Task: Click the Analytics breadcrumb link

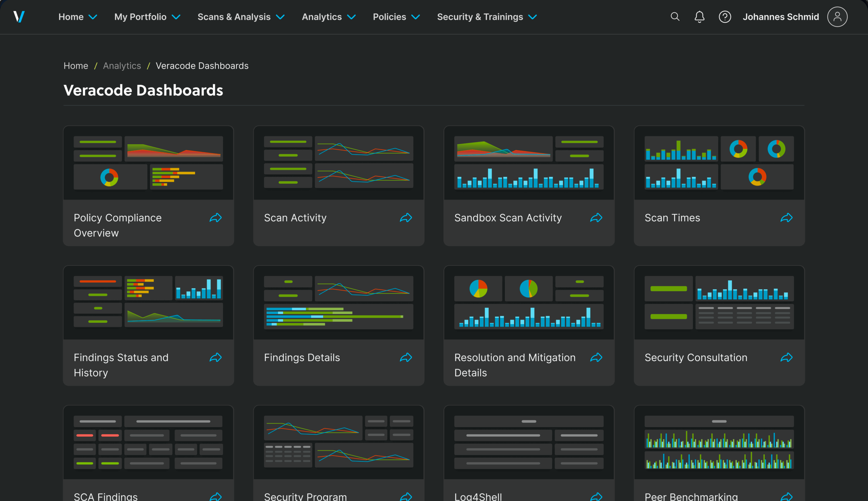Action: (122, 66)
